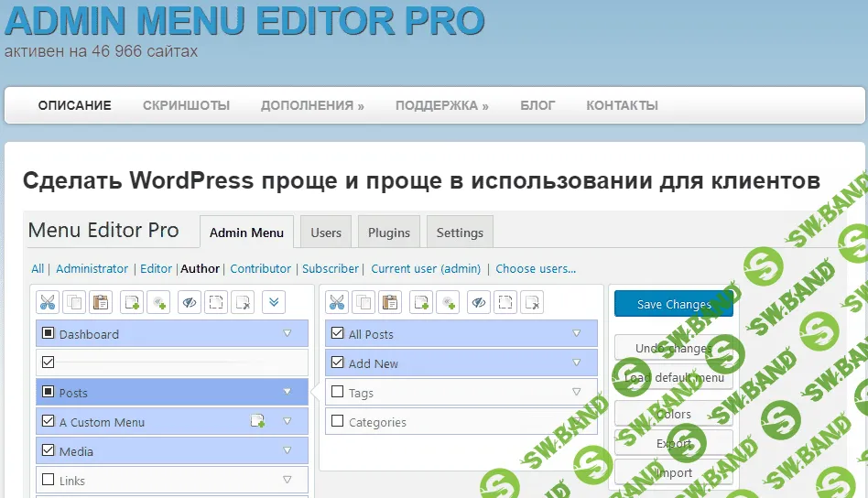The height and width of the screenshot is (498, 868).
Task: Select the Subscriber role link
Action: [331, 268]
